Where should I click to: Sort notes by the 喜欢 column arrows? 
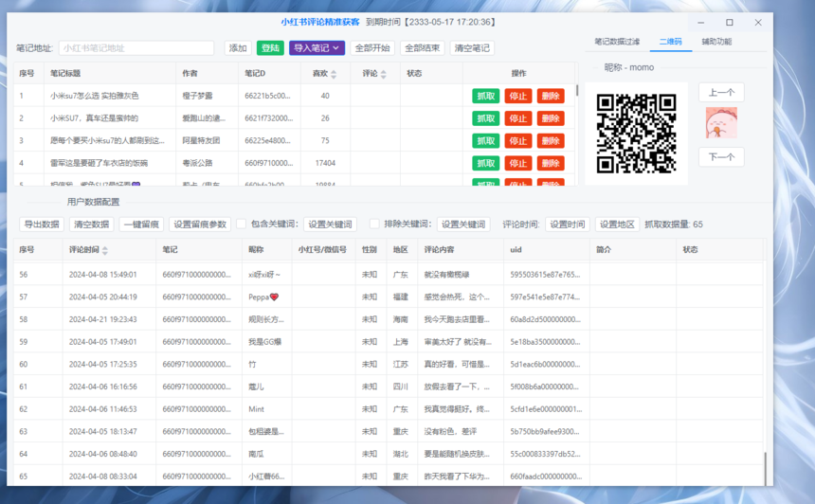coord(334,74)
